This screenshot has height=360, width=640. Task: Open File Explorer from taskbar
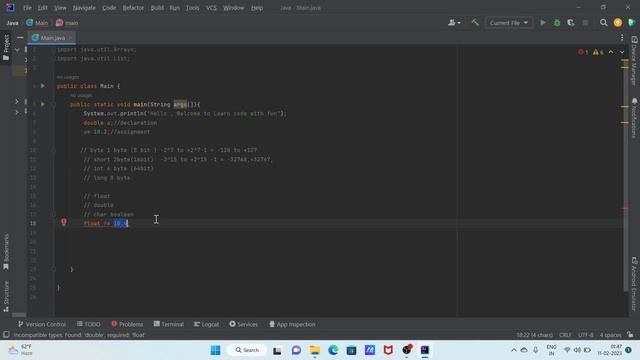(x=314, y=350)
